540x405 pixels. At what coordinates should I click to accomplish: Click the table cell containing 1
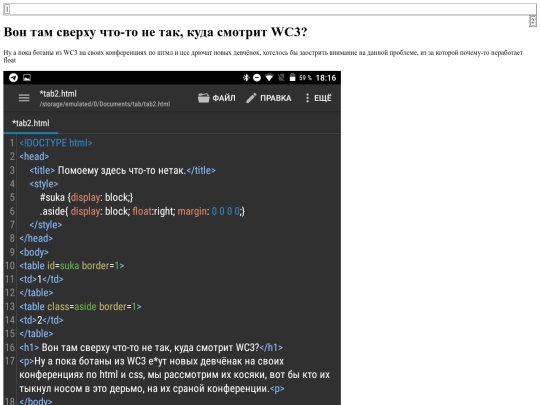coord(7,10)
